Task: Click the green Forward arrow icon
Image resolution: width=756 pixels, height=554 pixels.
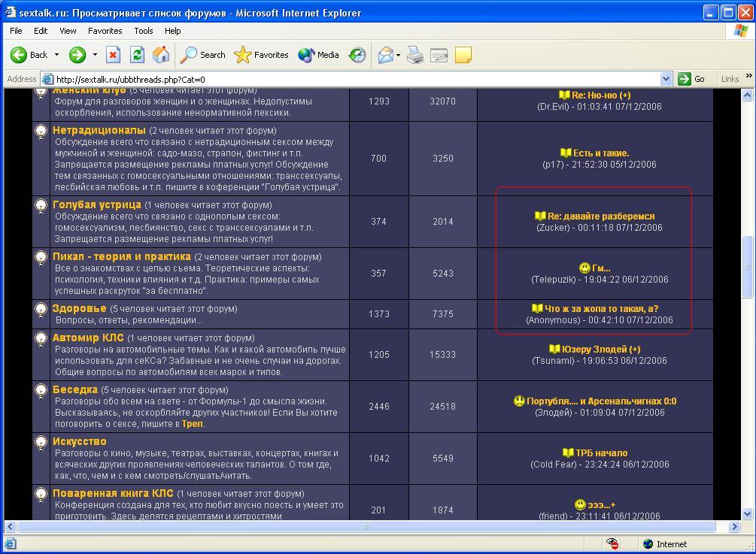Action: (77, 55)
